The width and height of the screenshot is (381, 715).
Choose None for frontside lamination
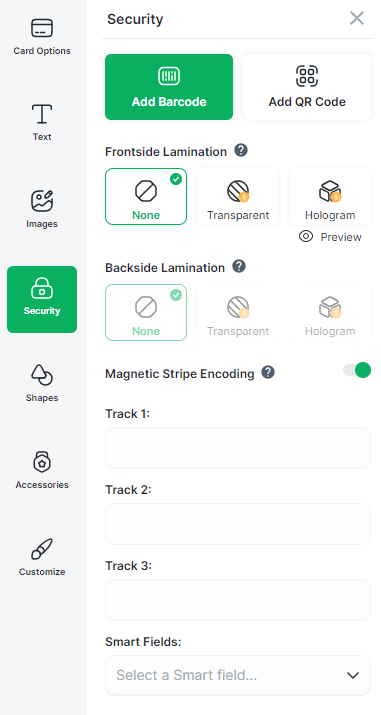click(146, 197)
